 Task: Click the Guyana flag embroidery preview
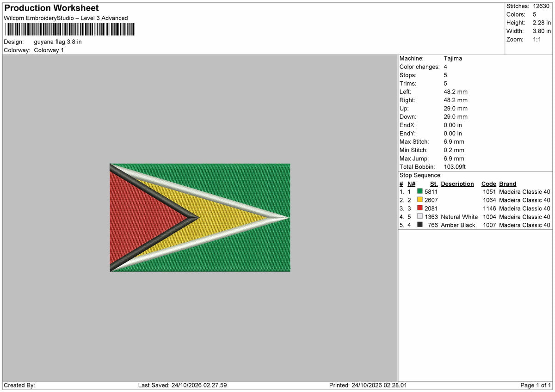click(200, 217)
